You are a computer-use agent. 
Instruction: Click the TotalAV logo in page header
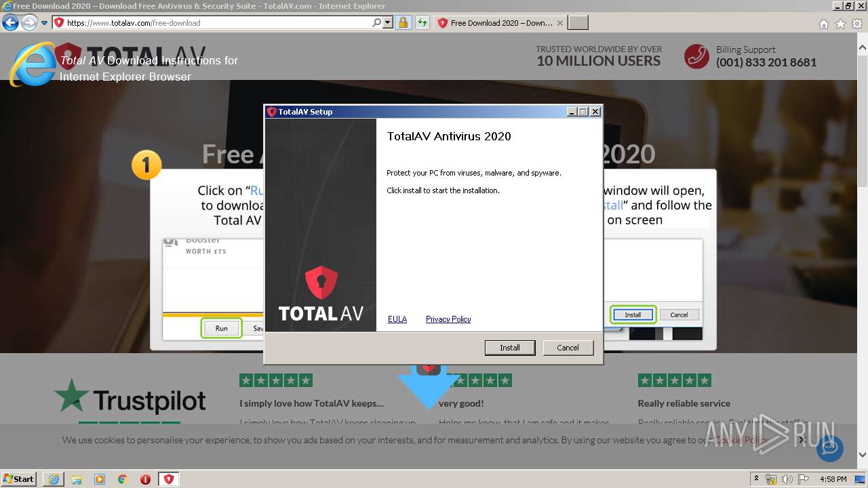pyautogui.click(x=129, y=57)
